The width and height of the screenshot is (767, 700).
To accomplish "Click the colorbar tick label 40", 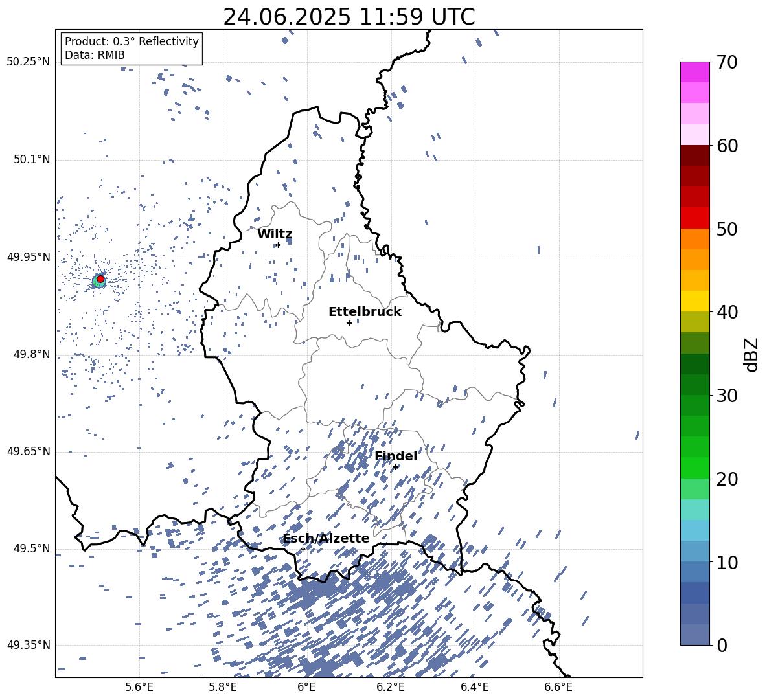I will [727, 312].
